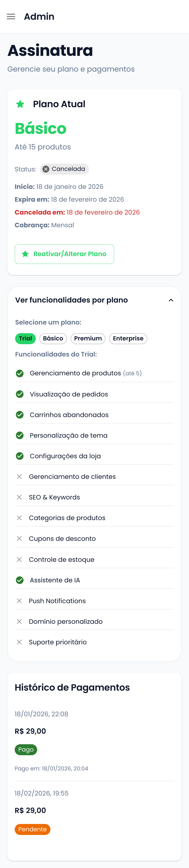Click the Ver funcionalidades por plano header

71,300
